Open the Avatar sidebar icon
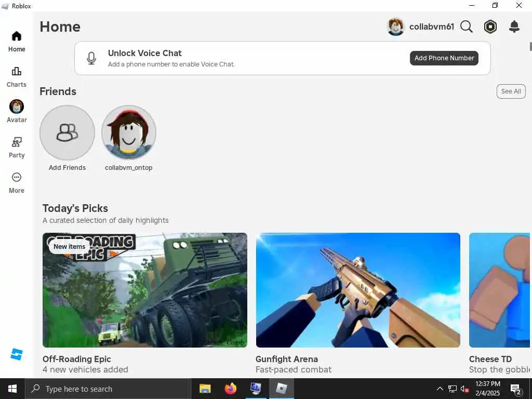Viewport: 532px width, 399px height. pos(16,107)
